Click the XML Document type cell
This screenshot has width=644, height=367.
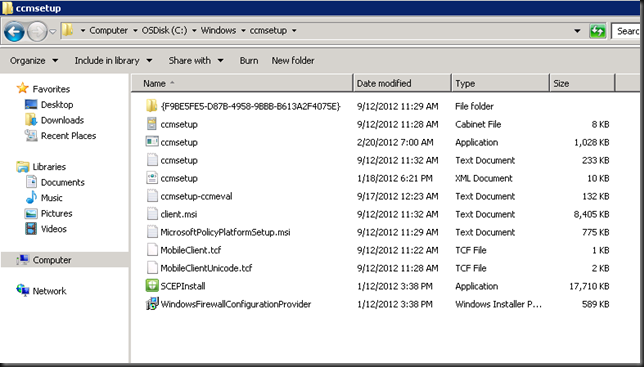point(483,178)
